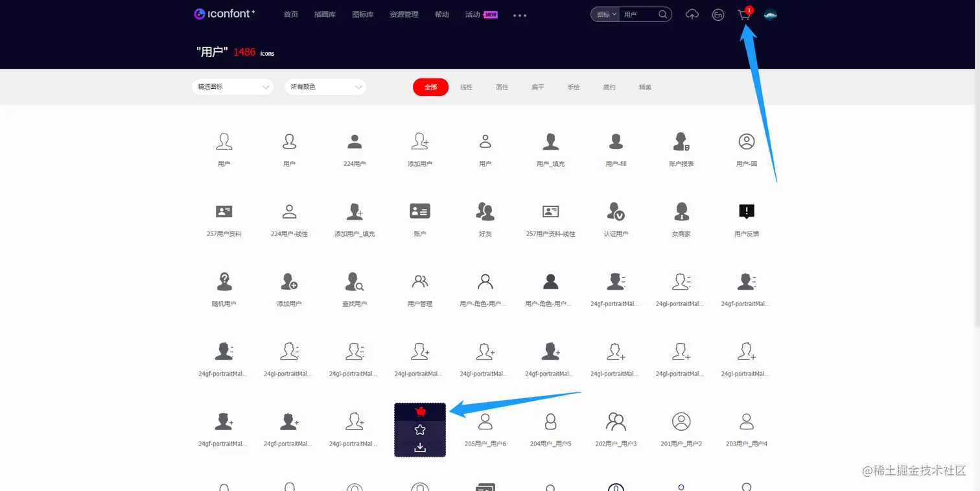Select the 205用户_用户6 icon
Image resolution: width=980 pixels, height=491 pixels.
pos(485,422)
